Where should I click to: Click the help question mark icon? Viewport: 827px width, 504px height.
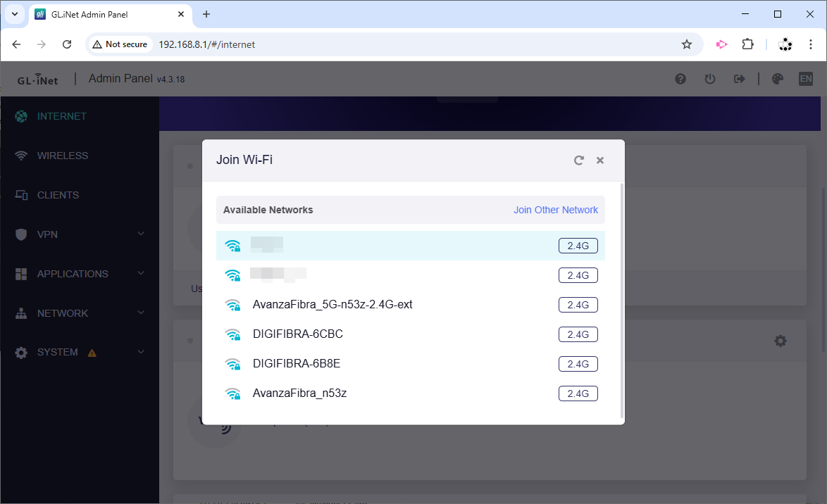click(x=680, y=79)
